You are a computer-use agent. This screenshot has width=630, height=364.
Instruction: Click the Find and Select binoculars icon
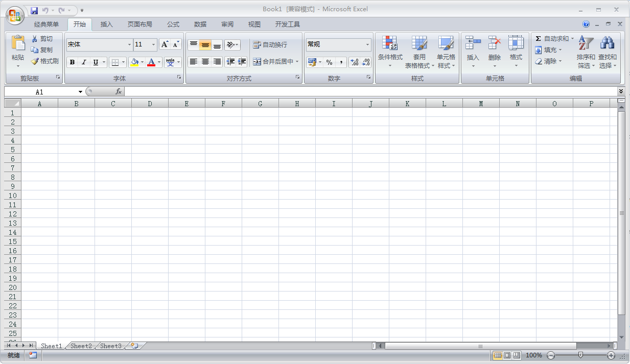607,43
